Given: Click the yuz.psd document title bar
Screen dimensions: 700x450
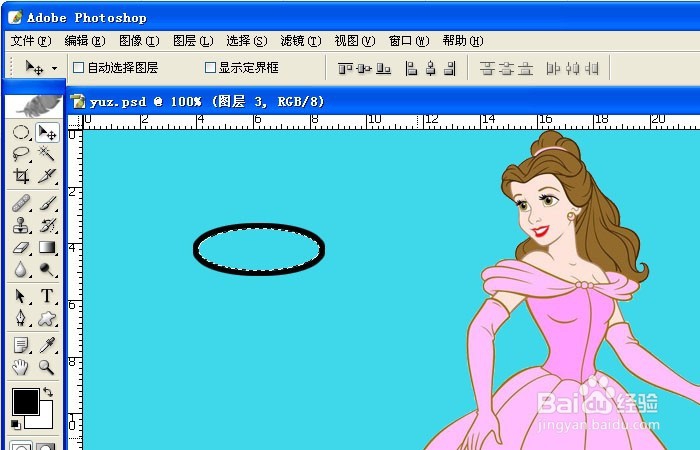Looking at the screenshot, I should [383, 101].
